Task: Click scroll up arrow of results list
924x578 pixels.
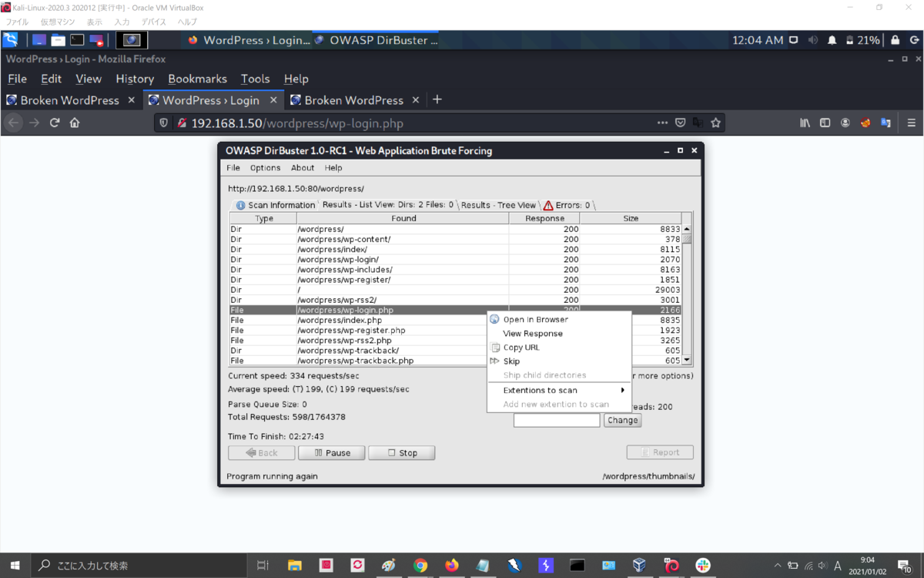Action: (687, 229)
